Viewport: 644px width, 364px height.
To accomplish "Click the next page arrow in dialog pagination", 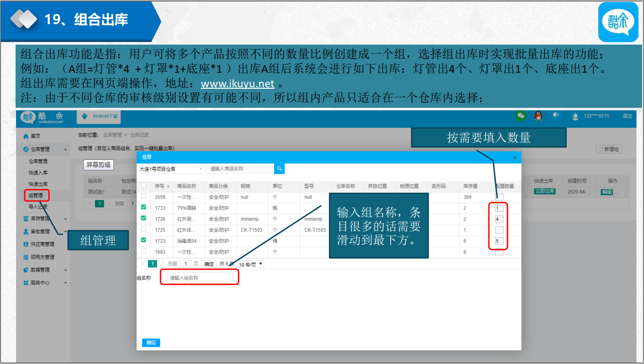I will pyautogui.click(x=163, y=264).
